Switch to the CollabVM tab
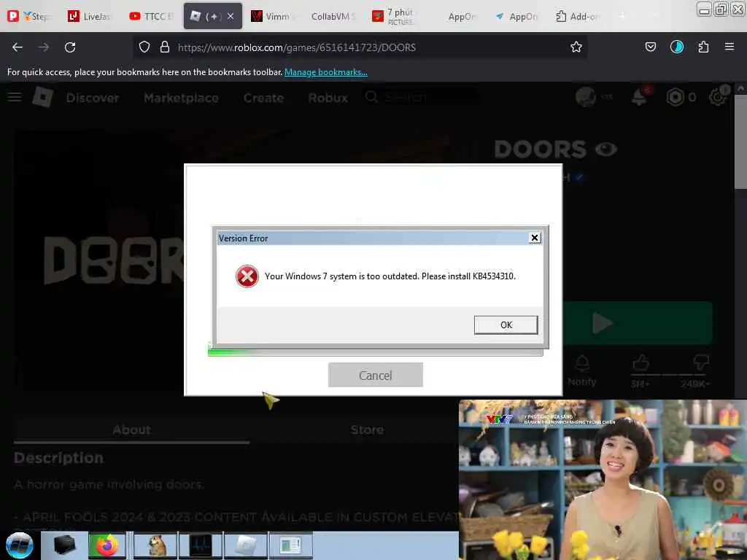 coord(333,16)
